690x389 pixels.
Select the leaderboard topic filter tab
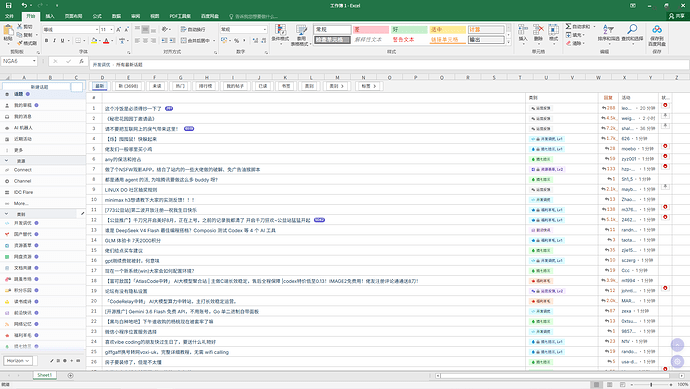click(x=205, y=86)
